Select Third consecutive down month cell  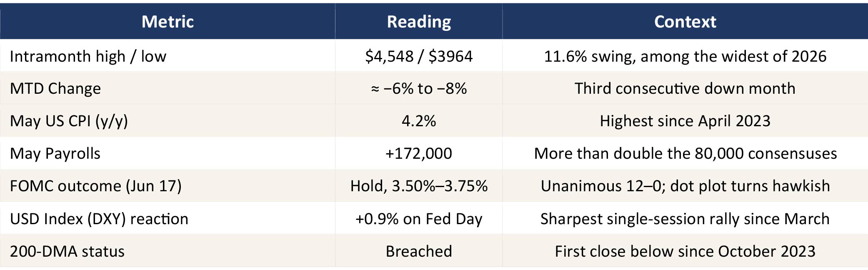pyautogui.click(x=685, y=88)
